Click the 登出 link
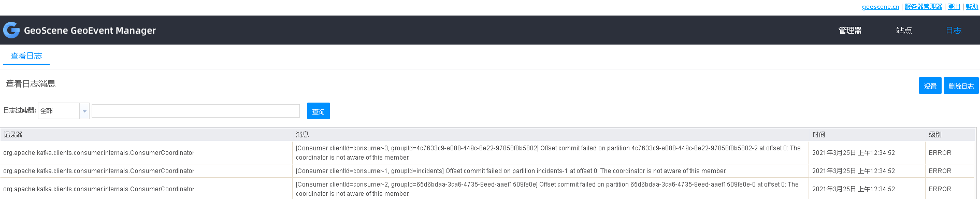Image resolution: width=980 pixels, height=199 pixels. (x=954, y=7)
